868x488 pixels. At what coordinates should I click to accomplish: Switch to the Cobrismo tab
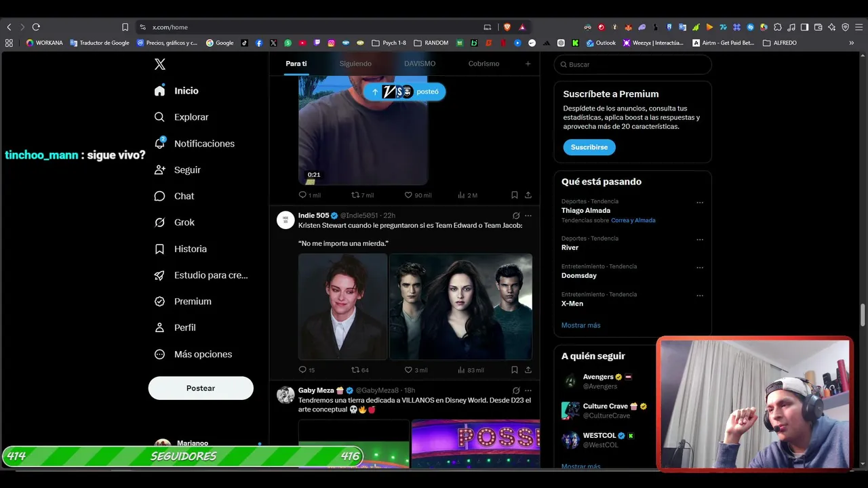484,64
